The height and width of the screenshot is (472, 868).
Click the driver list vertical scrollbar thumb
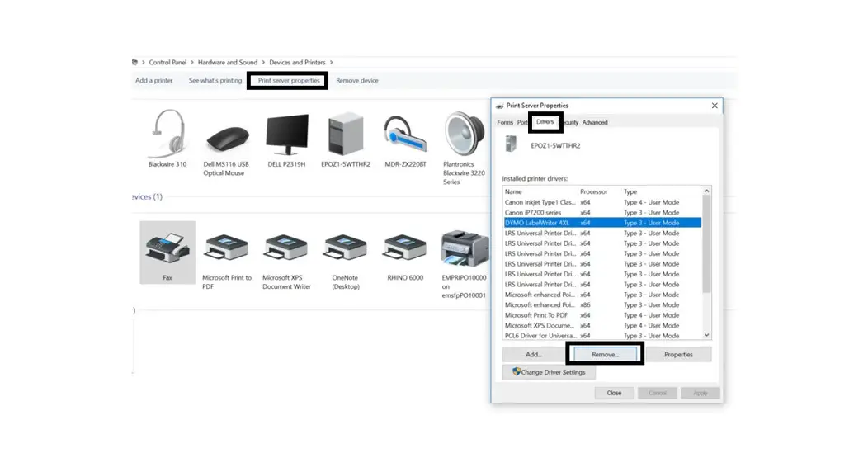pos(706,243)
